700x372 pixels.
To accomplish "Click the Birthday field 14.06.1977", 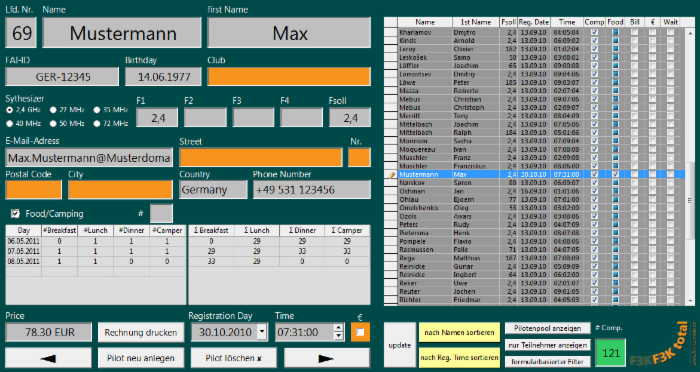I will point(163,76).
